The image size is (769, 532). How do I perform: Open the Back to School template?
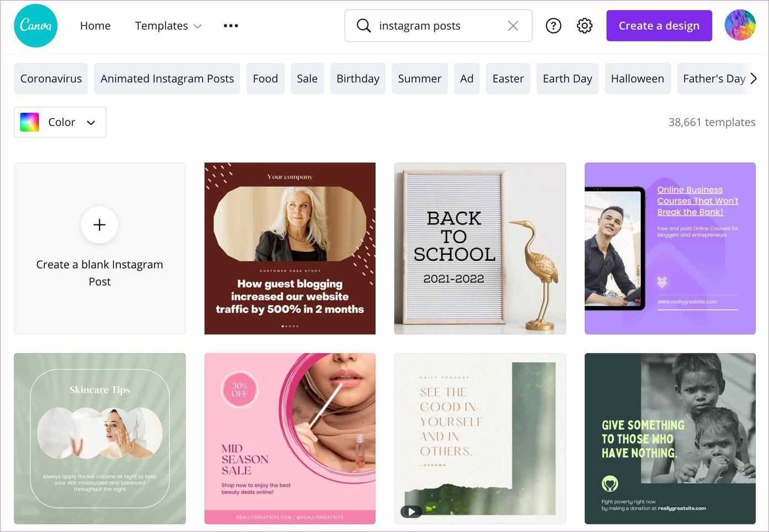[480, 248]
